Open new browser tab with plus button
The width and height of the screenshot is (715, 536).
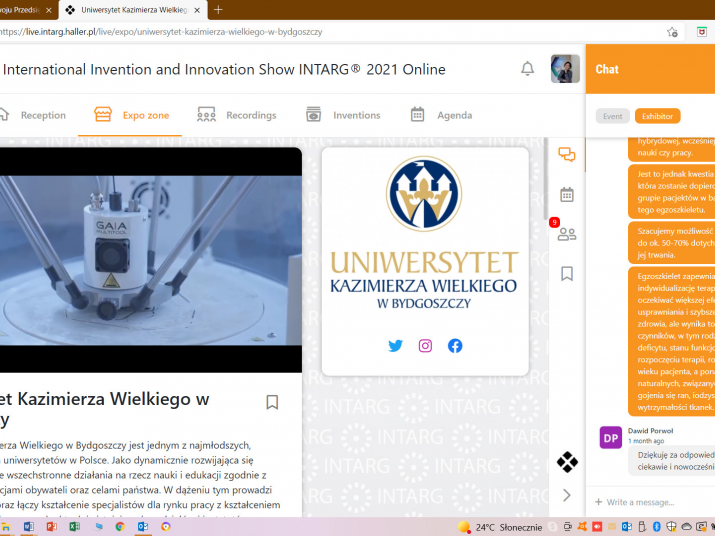pos(219,10)
